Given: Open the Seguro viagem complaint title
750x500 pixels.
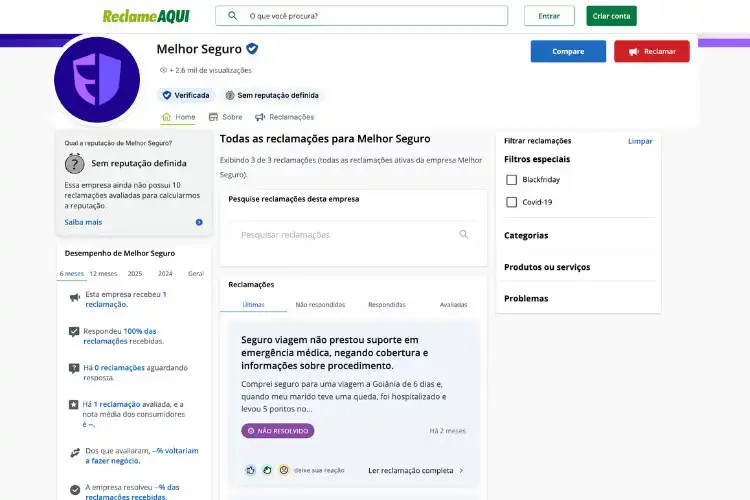Looking at the screenshot, I should (334, 353).
